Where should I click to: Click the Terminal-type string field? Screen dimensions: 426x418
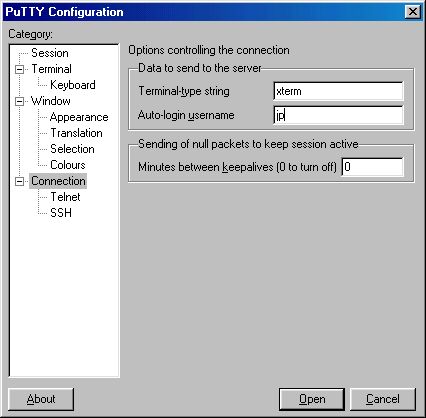(x=338, y=91)
